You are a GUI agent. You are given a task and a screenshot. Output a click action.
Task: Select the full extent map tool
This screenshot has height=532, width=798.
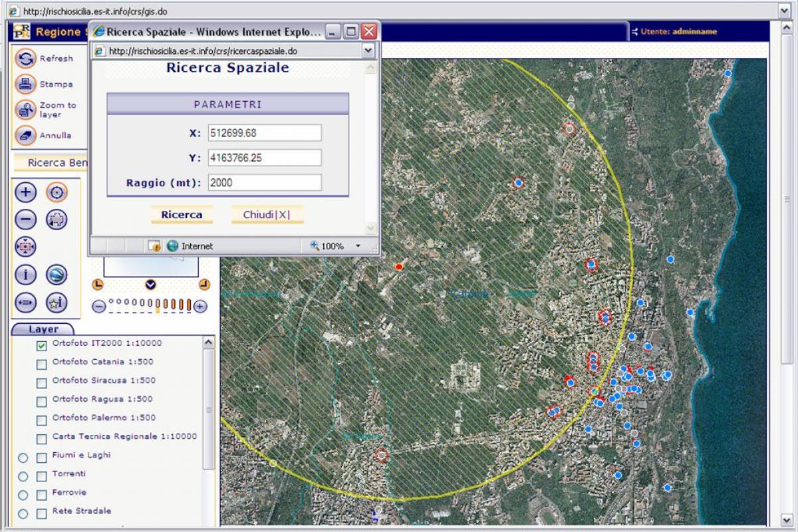tap(25, 246)
